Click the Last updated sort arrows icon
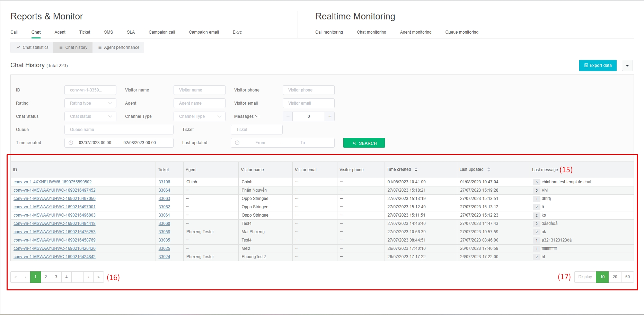This screenshot has height=315, width=644. click(489, 169)
